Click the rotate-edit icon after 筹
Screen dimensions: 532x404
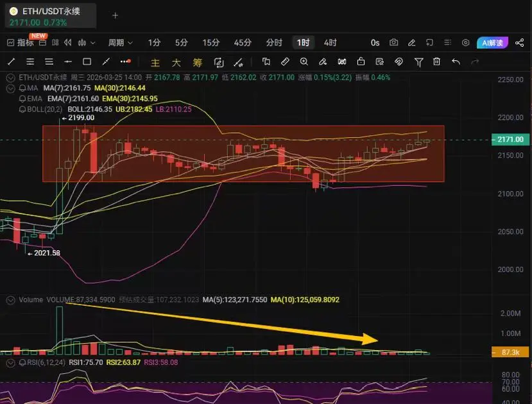tap(219, 62)
